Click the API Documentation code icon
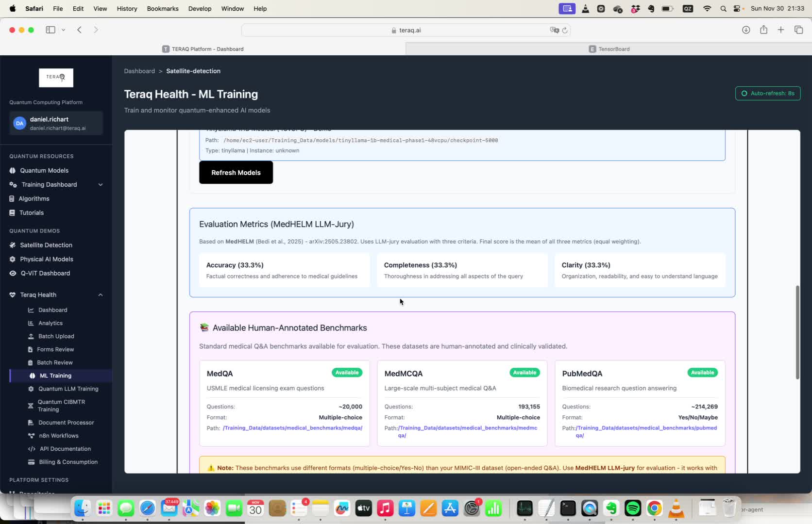The width and height of the screenshot is (812, 524). (x=32, y=449)
